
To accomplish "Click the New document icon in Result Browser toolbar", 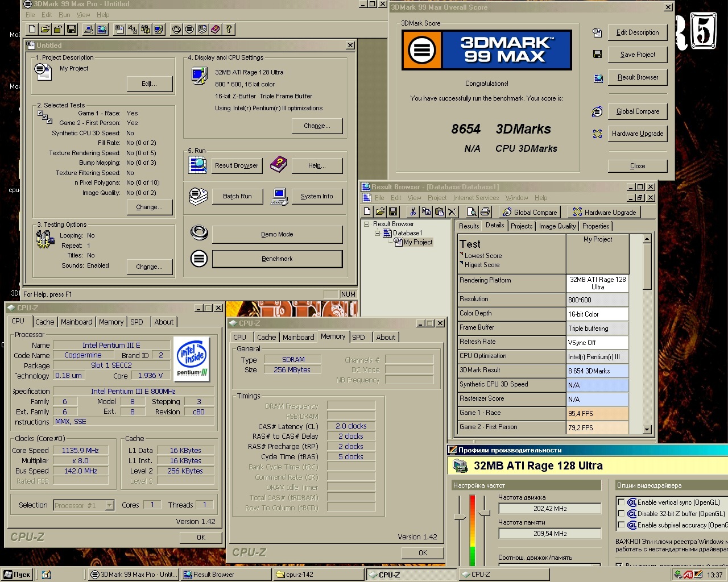I will [x=367, y=212].
